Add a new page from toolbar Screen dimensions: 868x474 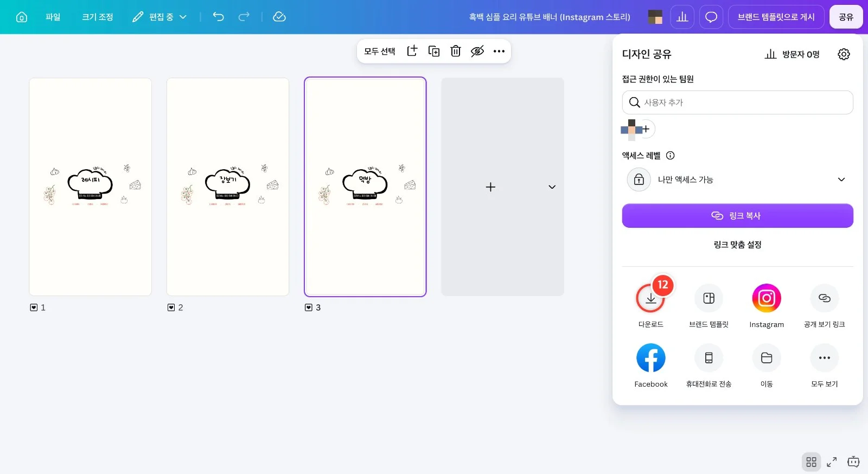point(412,51)
